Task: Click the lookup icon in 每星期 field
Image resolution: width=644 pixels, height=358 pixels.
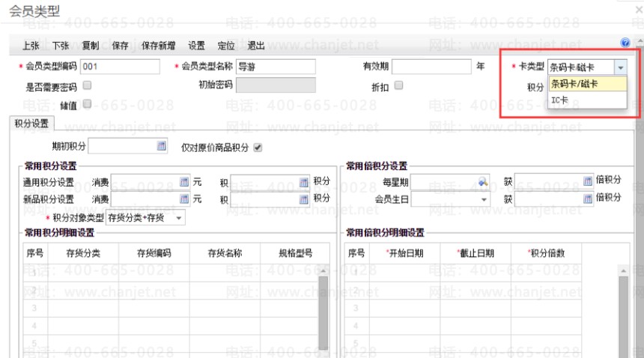Action: tap(484, 181)
